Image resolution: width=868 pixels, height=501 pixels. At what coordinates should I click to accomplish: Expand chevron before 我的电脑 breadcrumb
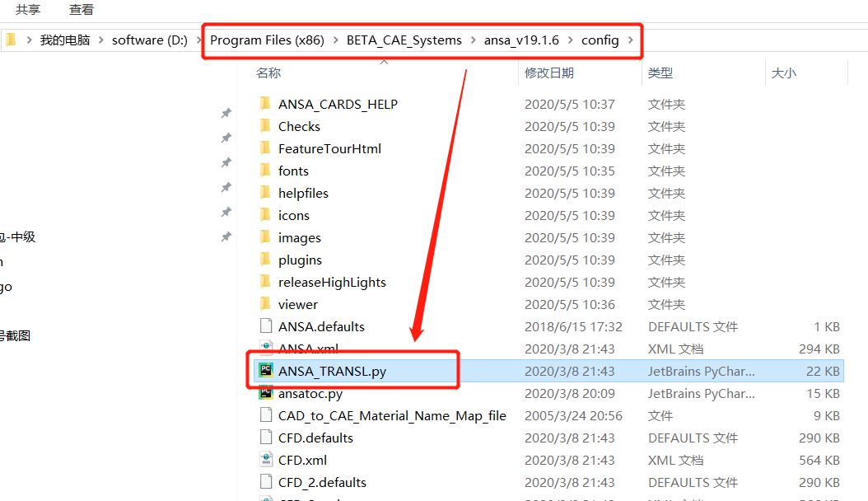pos(29,40)
